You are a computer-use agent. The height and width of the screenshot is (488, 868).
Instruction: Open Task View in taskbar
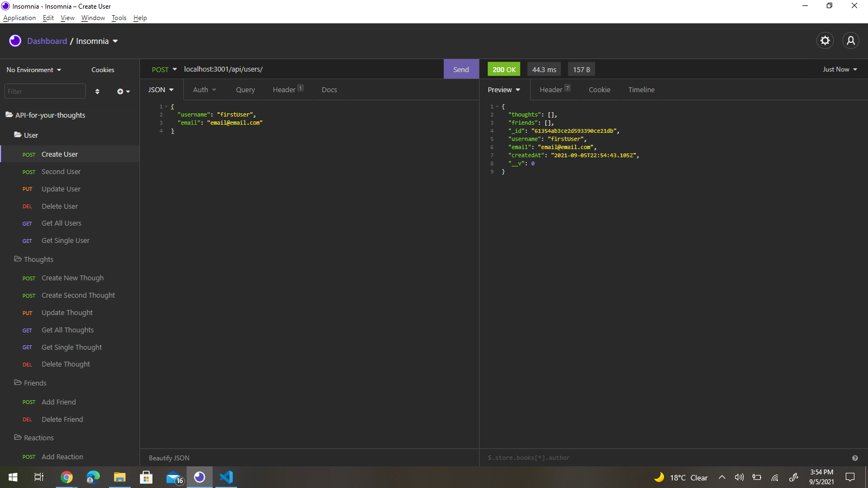[x=39, y=477]
